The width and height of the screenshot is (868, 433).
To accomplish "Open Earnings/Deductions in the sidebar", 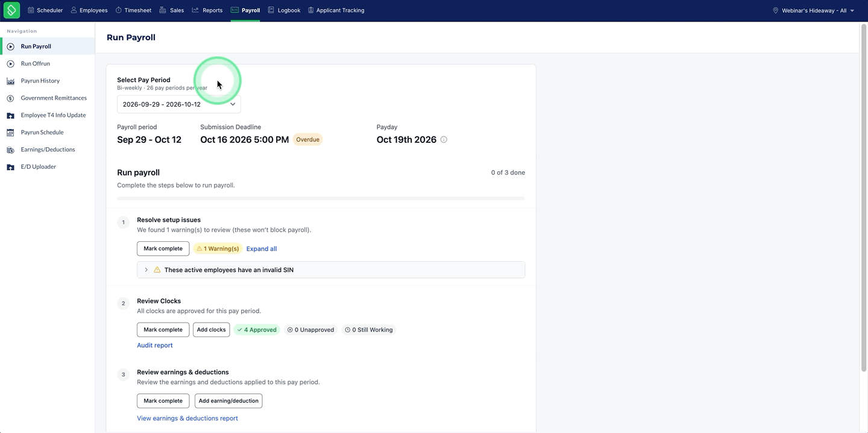I will click(48, 150).
